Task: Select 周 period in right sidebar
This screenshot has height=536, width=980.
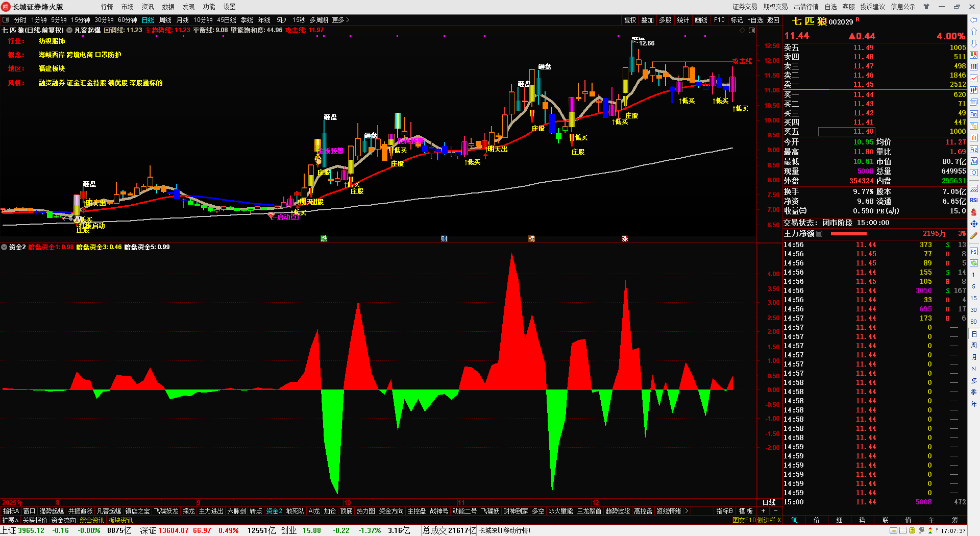Action: (x=974, y=346)
